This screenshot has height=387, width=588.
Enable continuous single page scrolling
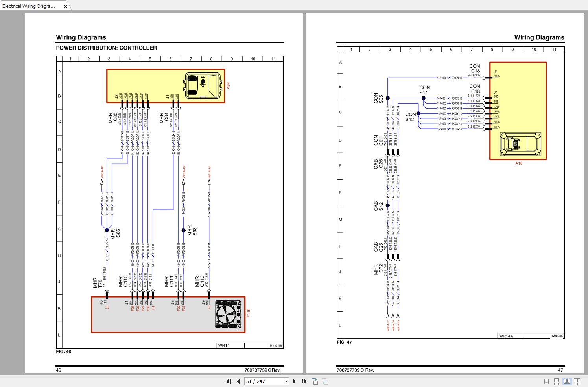point(556,381)
